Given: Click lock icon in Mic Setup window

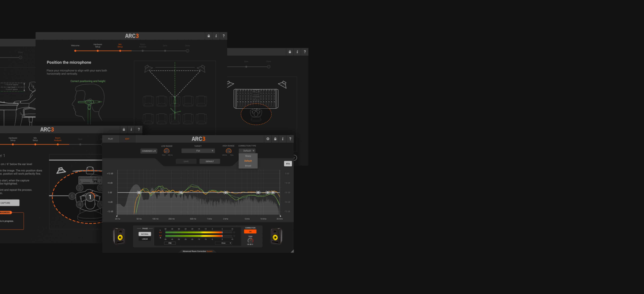Looking at the screenshot, I should (209, 36).
